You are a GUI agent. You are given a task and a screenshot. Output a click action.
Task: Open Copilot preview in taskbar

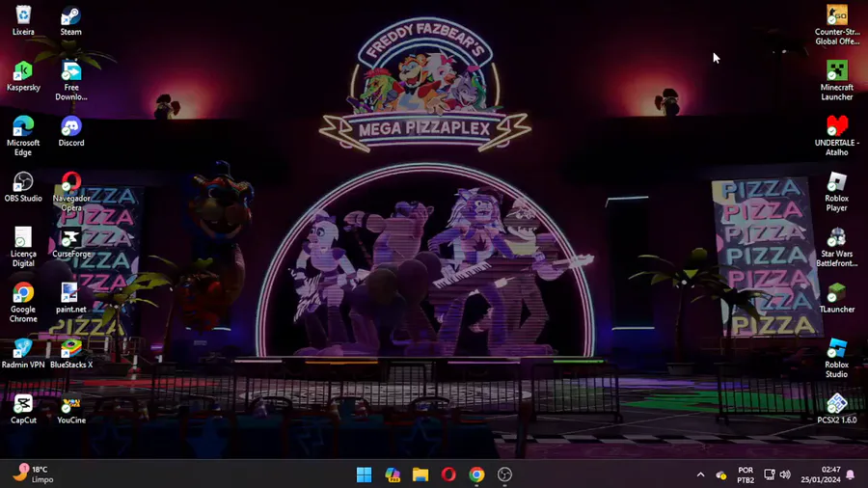(x=393, y=474)
